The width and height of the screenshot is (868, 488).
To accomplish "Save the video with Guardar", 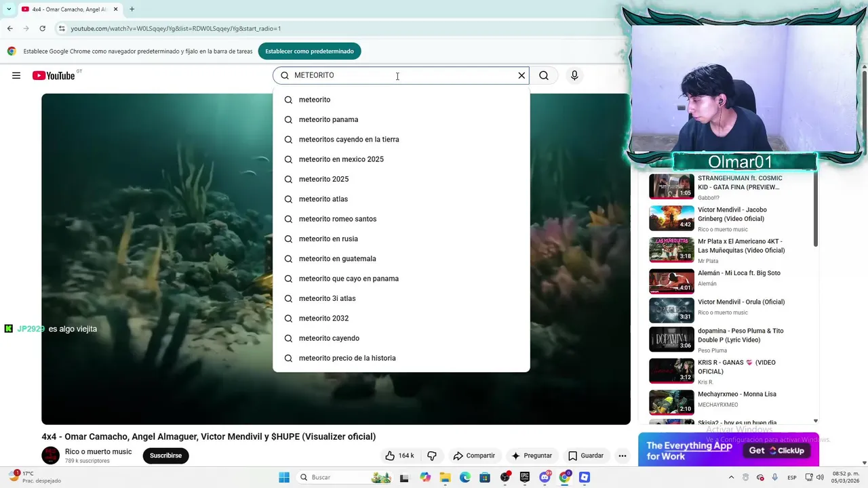I will pos(586,455).
